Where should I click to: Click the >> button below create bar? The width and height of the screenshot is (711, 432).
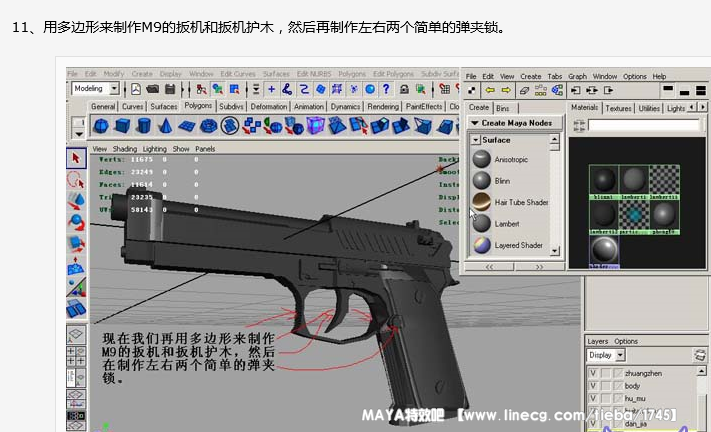(x=539, y=267)
